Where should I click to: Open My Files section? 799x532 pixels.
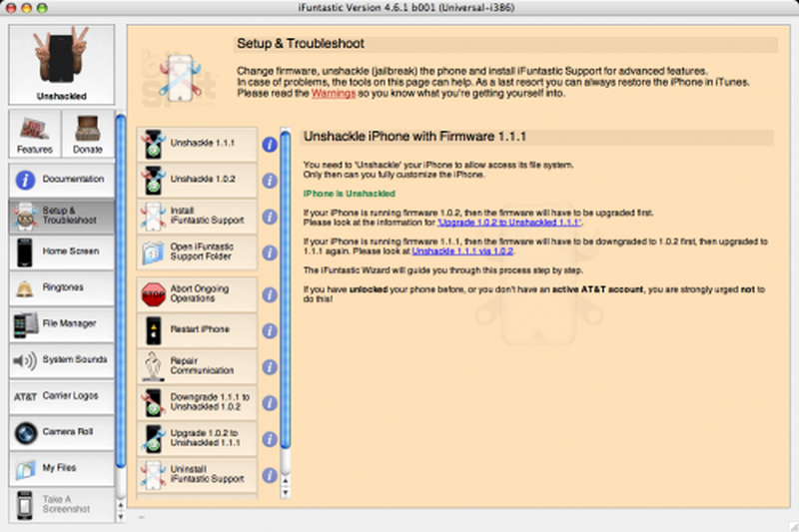click(61, 469)
